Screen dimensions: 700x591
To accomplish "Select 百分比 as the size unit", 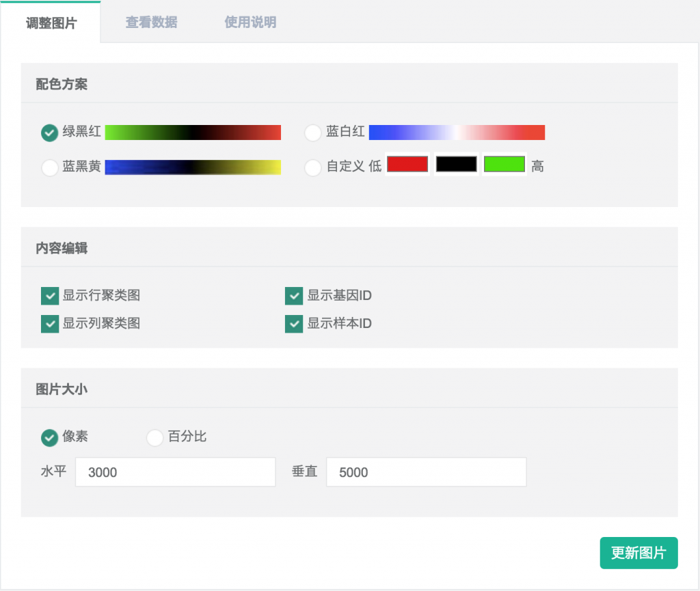I will 155,437.
